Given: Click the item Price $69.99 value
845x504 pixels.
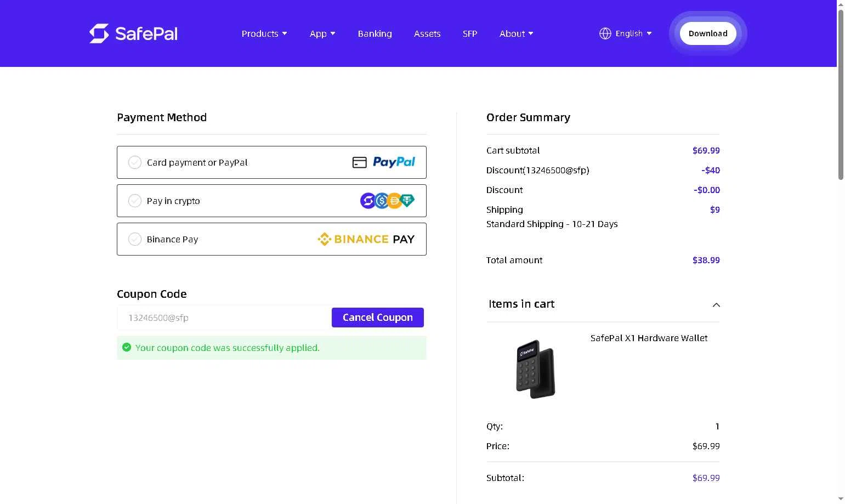Looking at the screenshot, I should (x=706, y=446).
